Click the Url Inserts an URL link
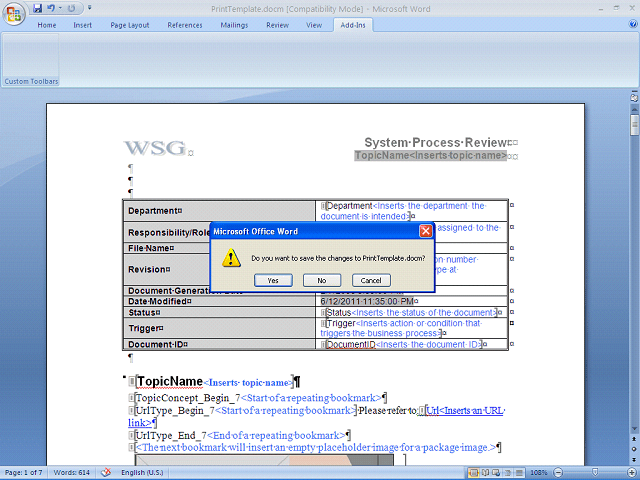 click(x=465, y=410)
